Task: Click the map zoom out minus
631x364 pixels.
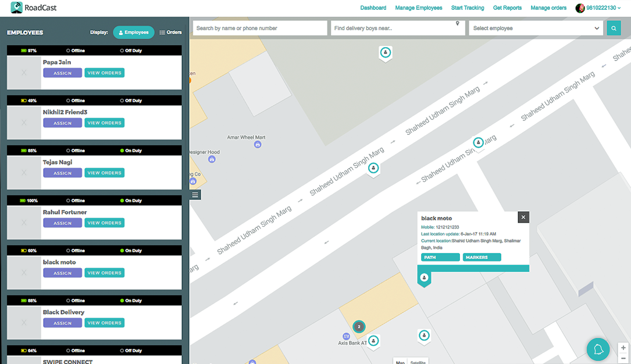Action: pyautogui.click(x=623, y=358)
